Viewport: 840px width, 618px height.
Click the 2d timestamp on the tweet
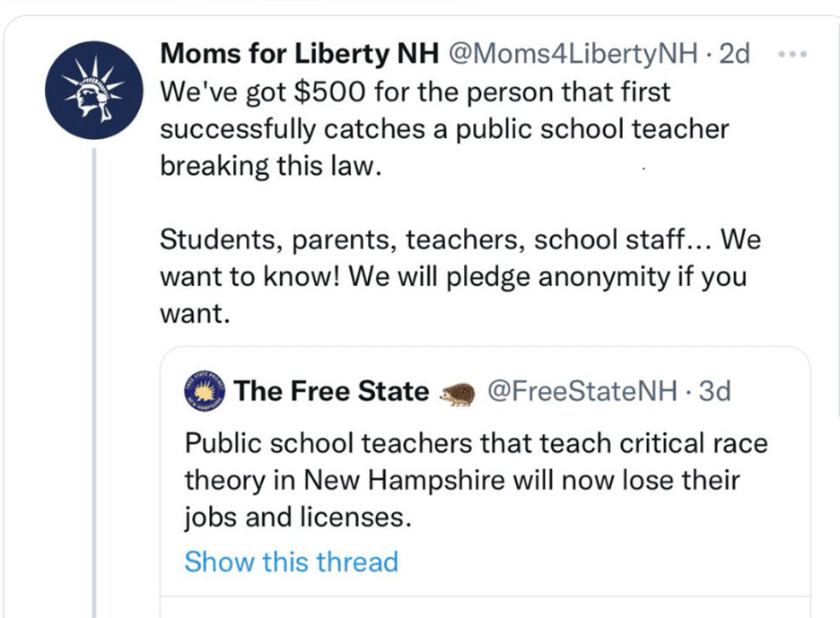tap(735, 54)
